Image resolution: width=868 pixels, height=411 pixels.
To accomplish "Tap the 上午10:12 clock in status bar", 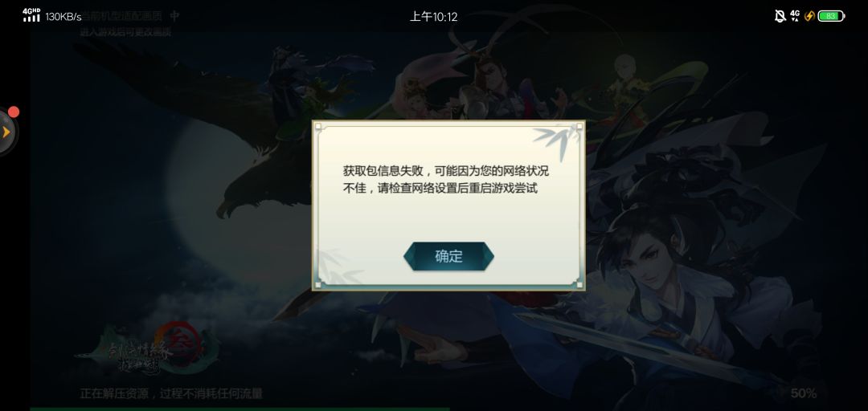I will click(433, 17).
